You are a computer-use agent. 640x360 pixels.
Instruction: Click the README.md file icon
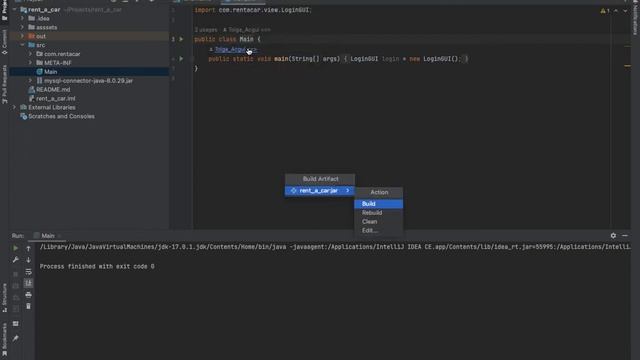point(31,89)
